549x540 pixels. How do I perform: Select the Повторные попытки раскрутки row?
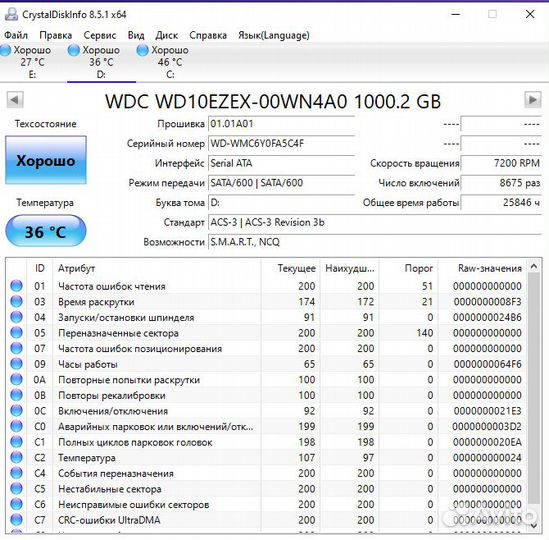(x=267, y=379)
